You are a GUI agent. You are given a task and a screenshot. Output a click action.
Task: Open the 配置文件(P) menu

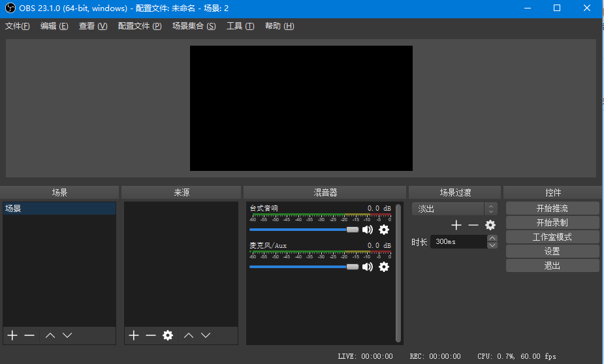(140, 26)
